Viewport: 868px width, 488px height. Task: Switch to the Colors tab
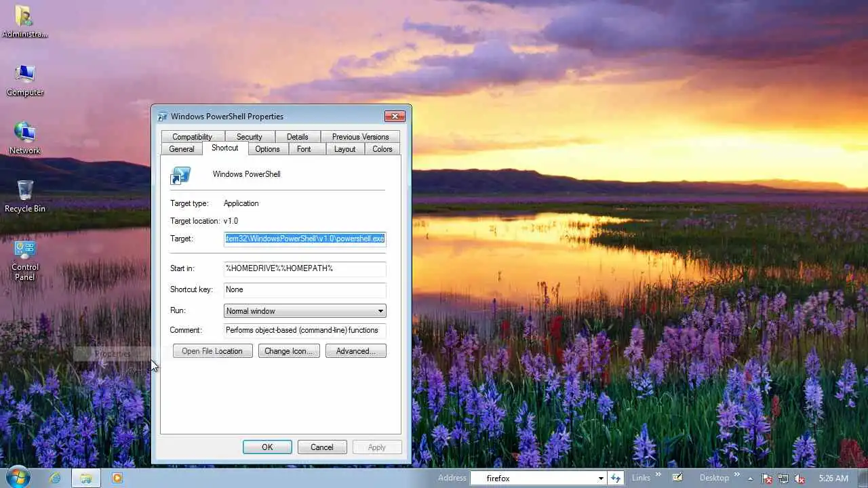point(382,149)
